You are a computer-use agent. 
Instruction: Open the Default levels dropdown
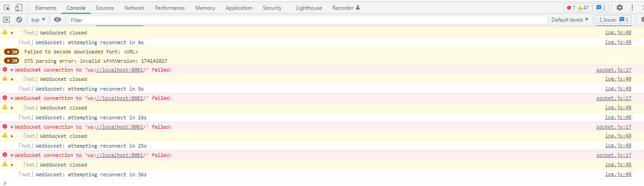[570, 19]
